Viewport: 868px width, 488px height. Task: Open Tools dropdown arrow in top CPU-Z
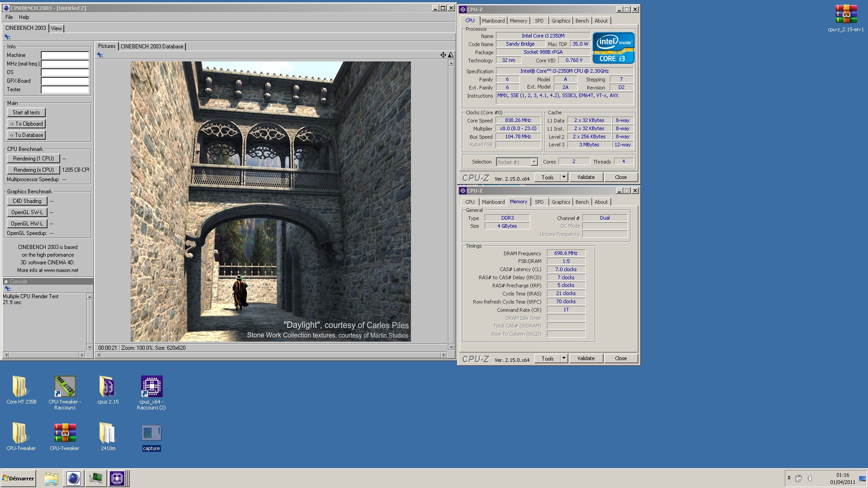click(564, 177)
